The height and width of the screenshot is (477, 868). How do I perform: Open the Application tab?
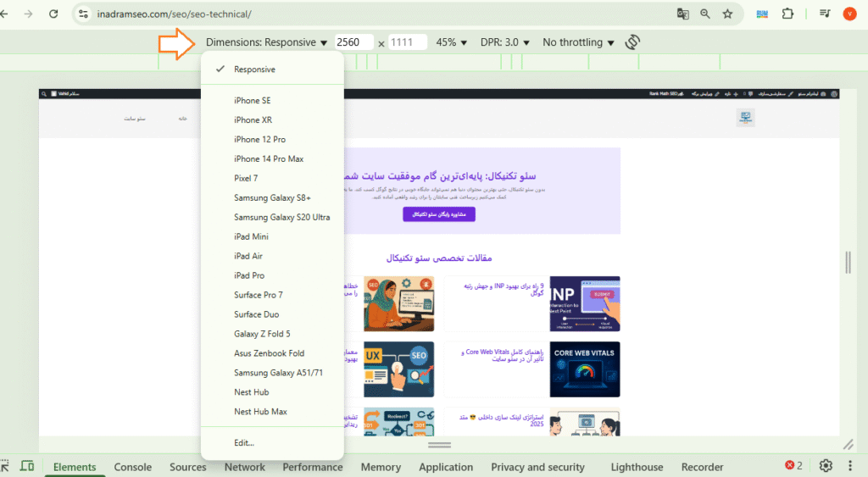coord(446,467)
